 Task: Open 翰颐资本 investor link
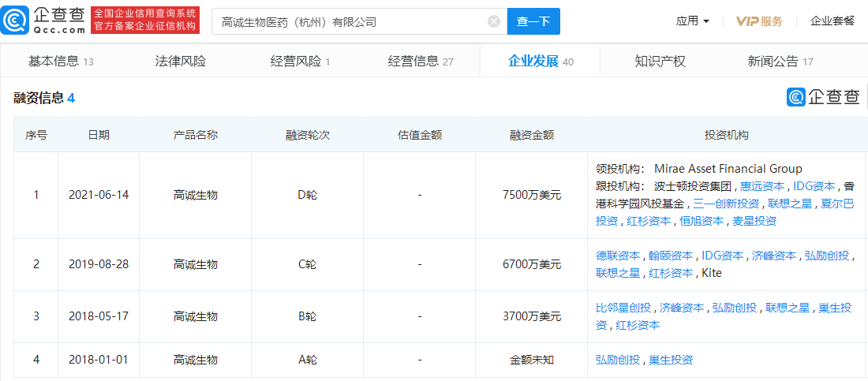pos(671,256)
